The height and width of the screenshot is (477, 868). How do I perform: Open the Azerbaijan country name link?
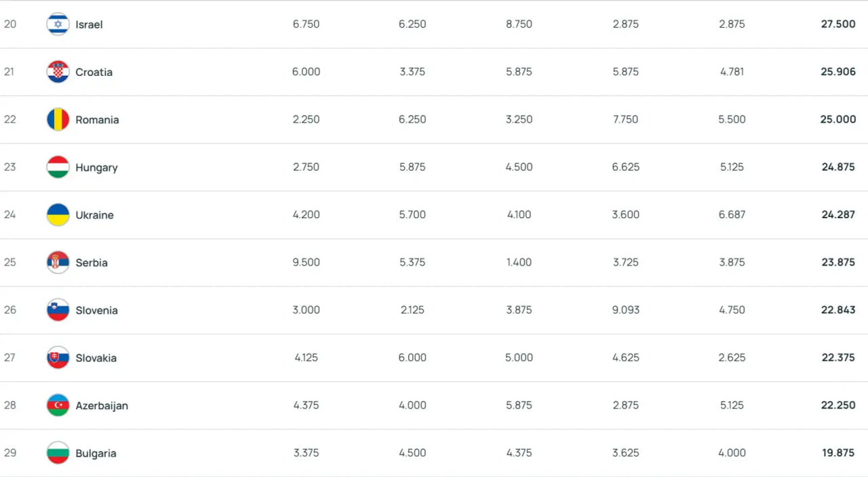102,405
